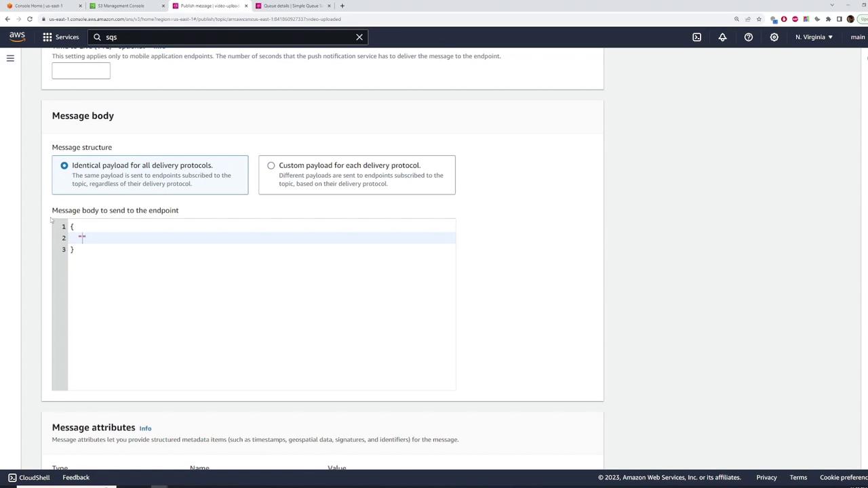This screenshot has width=868, height=488.
Task: Open the main account dropdown
Action: tap(858, 37)
